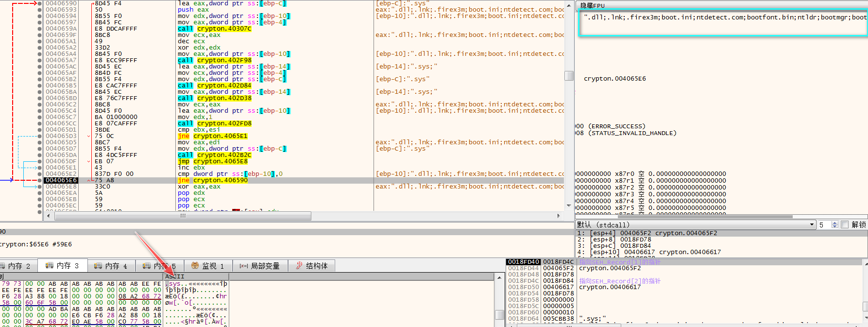Viewport: 868px width, 327px height.
Task: Click the disassembly vertical scrollbar thumb
Action: click(569, 76)
